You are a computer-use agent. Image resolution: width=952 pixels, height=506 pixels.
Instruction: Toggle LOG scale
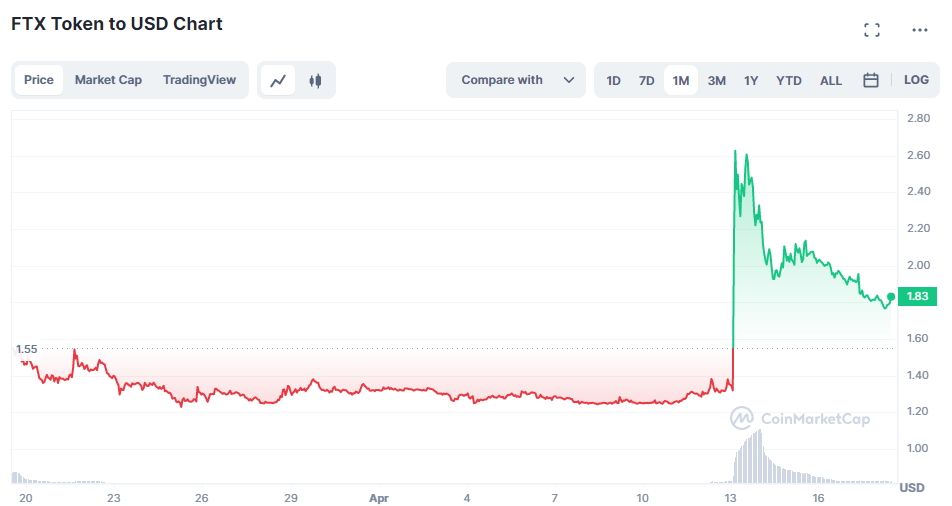(x=916, y=80)
